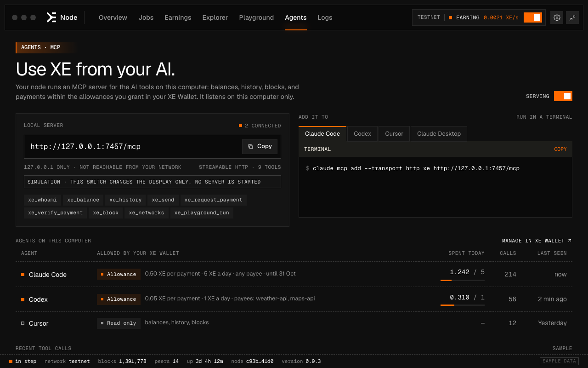The width and height of the screenshot is (588, 368).
Task: Select the Claude Desktop setup tab
Action: (439, 134)
